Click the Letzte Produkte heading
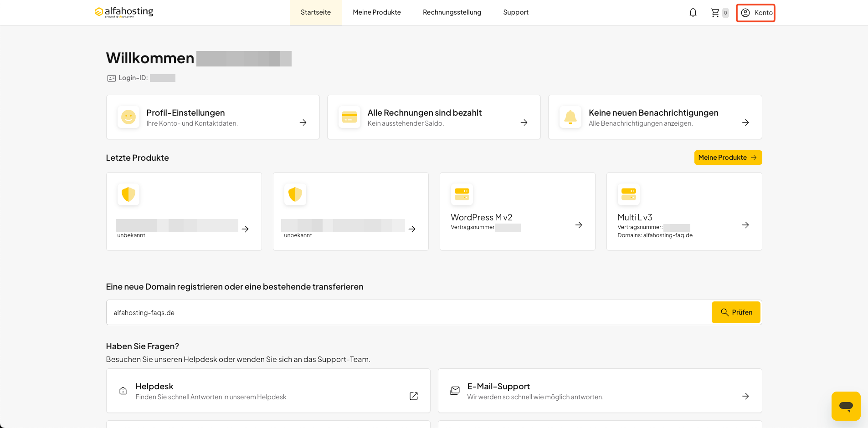Screen dimensions: 868x428 pos(137,158)
